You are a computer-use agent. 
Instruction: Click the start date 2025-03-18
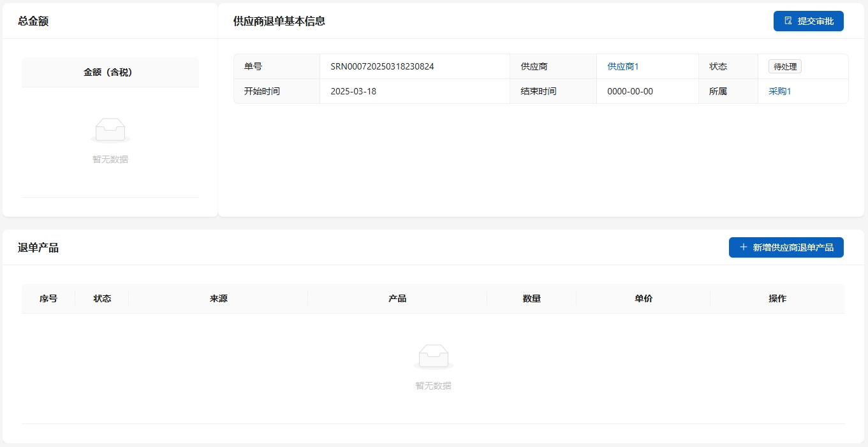[x=353, y=91]
